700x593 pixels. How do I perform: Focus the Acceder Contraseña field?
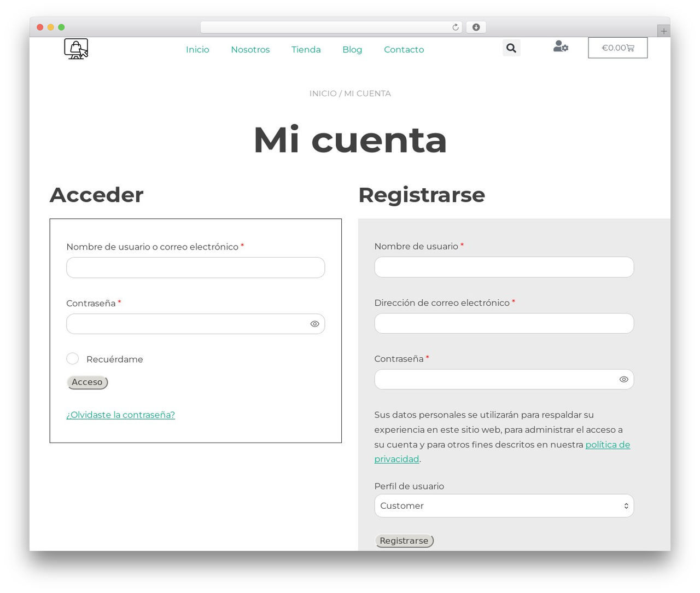point(195,324)
